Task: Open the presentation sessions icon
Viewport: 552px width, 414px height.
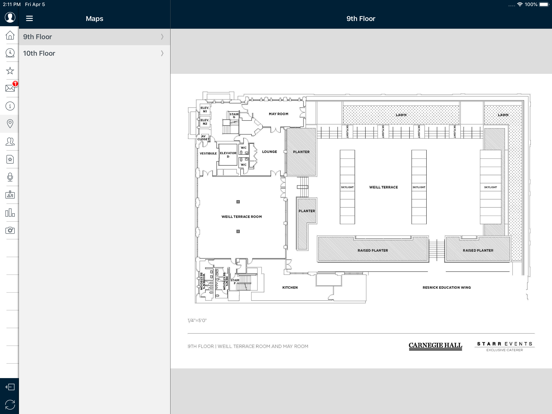Action: coord(10,195)
